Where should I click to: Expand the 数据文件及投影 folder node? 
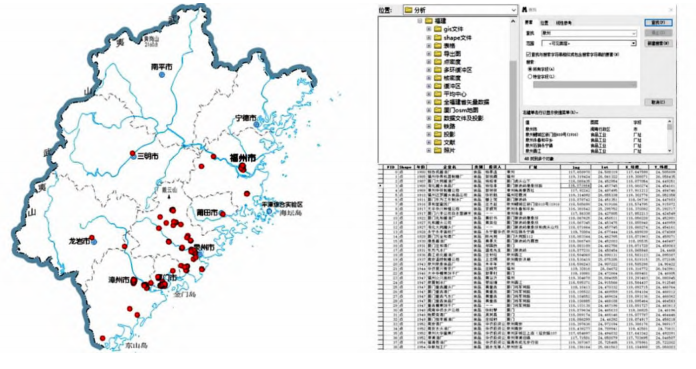click(429, 118)
